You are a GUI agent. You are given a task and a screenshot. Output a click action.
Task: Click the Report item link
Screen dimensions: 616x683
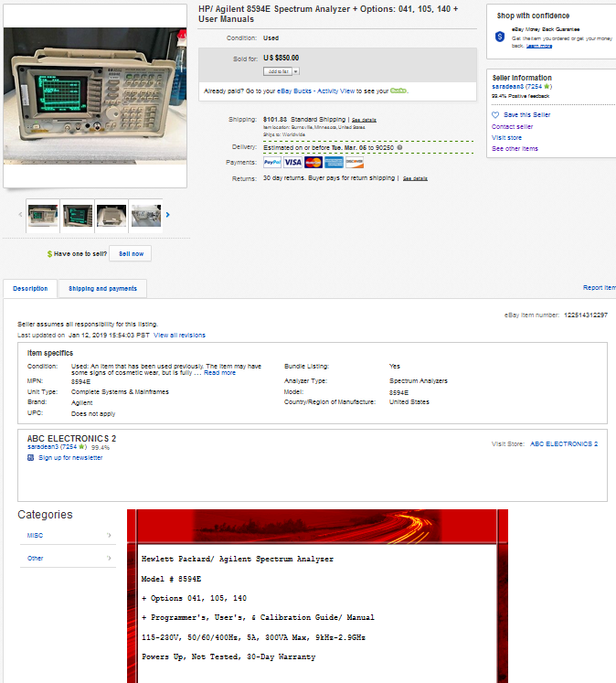point(600,287)
